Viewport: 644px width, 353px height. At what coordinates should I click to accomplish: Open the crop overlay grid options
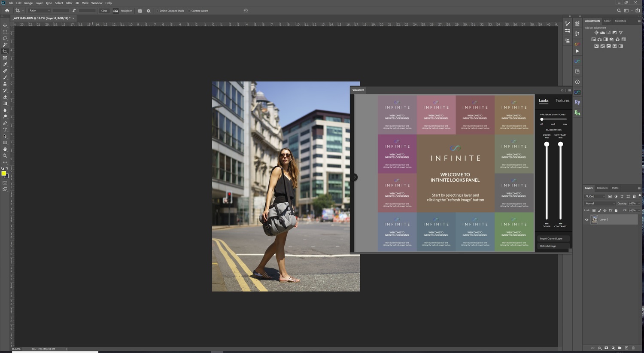coord(140,11)
